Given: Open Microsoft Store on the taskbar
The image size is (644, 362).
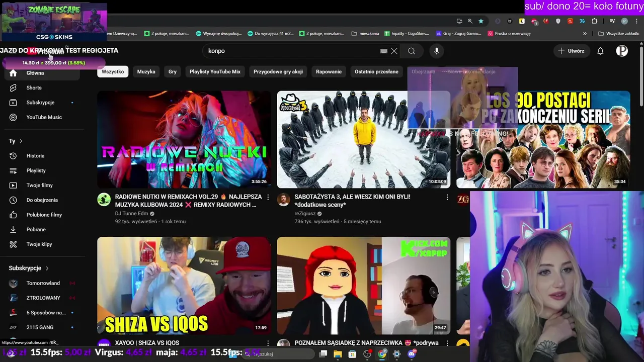Looking at the screenshot, I should point(352,354).
